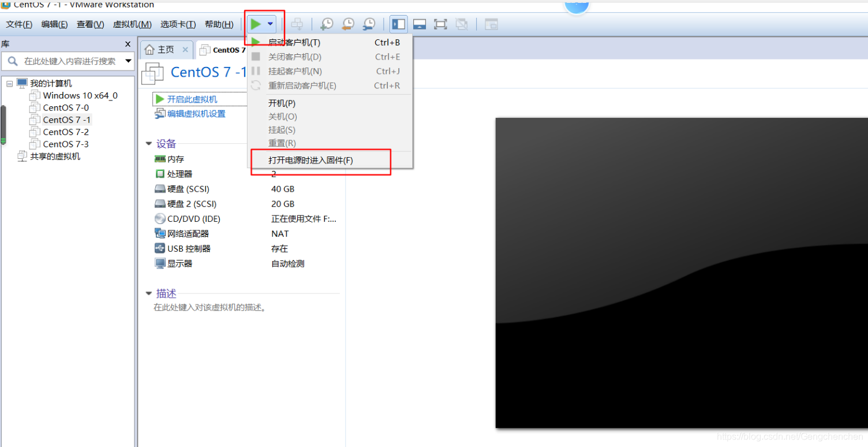
Task: Close the 主页 tab
Action: pyautogui.click(x=185, y=50)
